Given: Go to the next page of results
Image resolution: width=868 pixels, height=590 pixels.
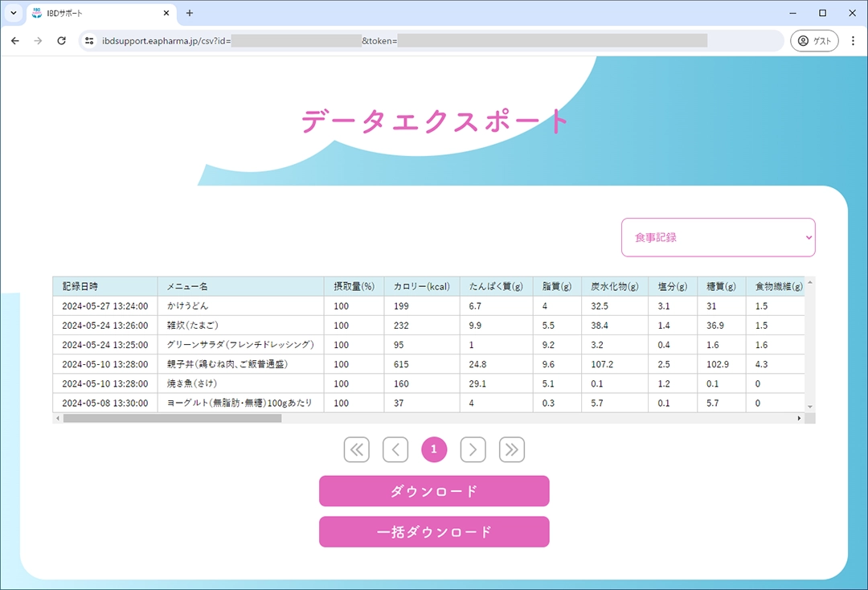Looking at the screenshot, I should (x=473, y=449).
